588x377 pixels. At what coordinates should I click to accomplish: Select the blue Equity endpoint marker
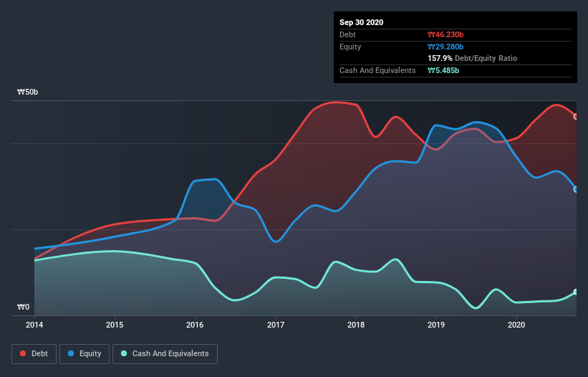(576, 189)
